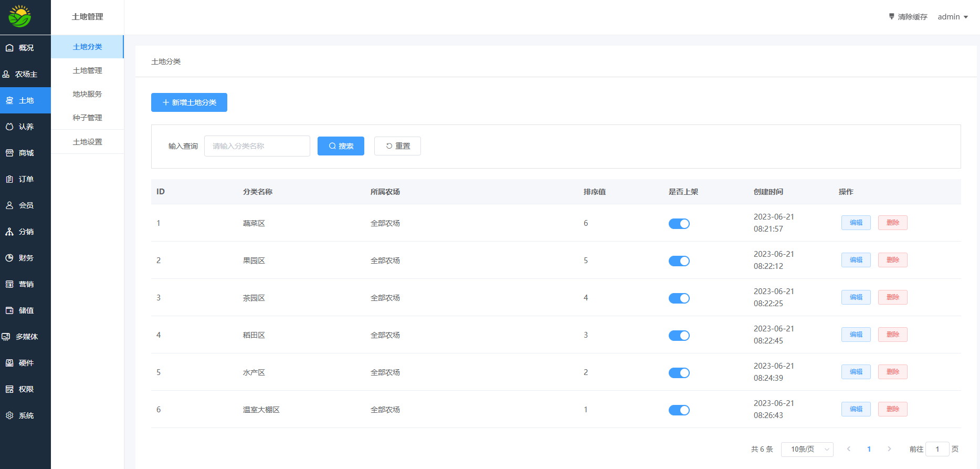Image resolution: width=980 pixels, height=469 pixels.
Task: Click the 商城 shop icon in sidebar
Action: [9, 153]
